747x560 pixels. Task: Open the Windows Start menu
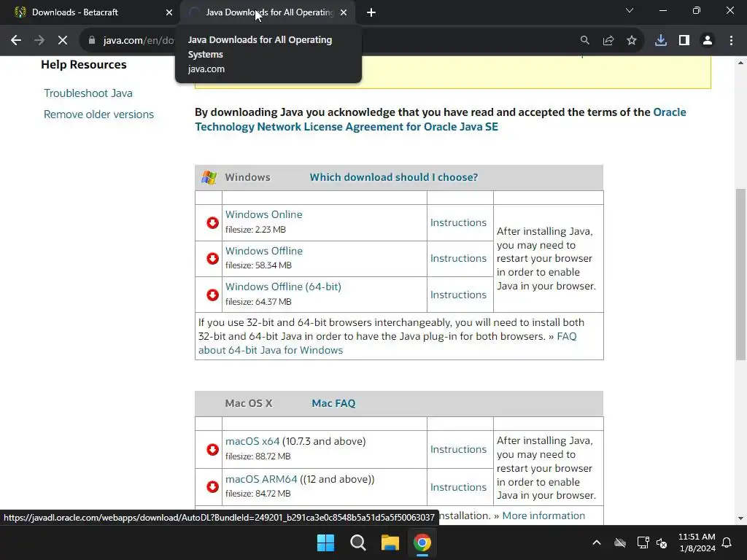[x=326, y=542]
